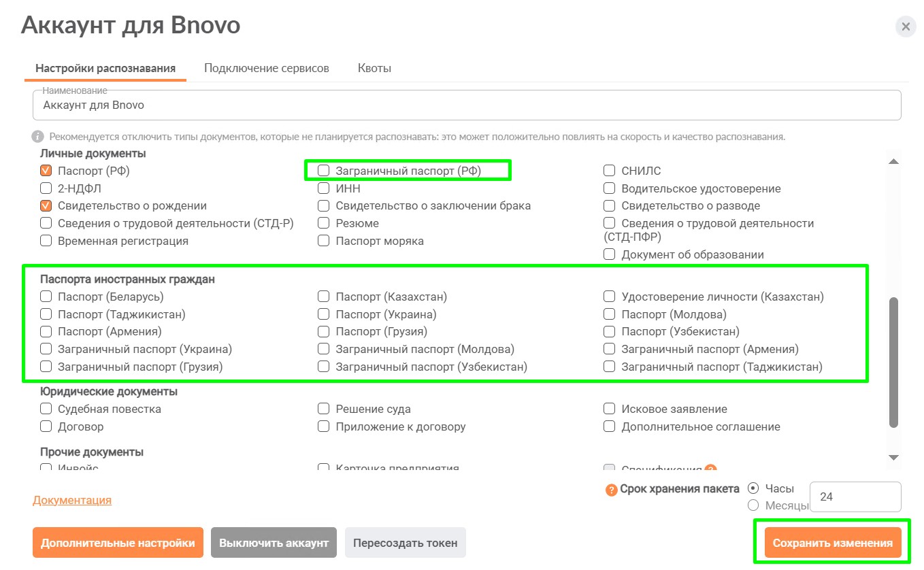Uncheck the Паспорт (РФ) checkbox
The image size is (924, 570).
(x=46, y=171)
